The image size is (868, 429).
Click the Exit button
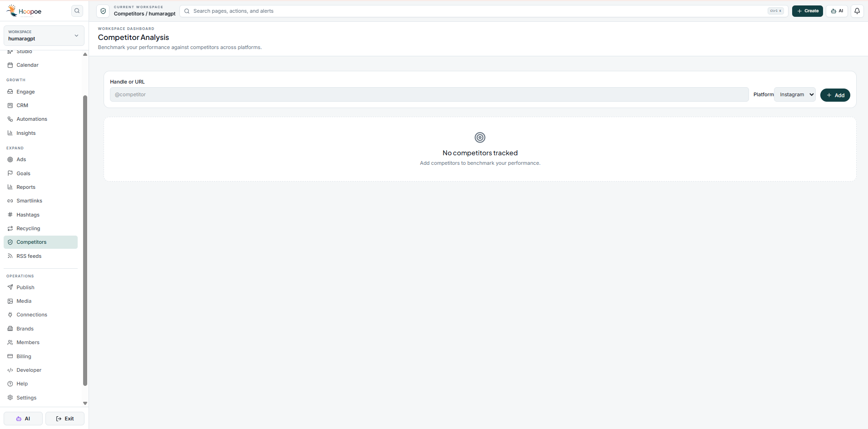[x=65, y=419]
